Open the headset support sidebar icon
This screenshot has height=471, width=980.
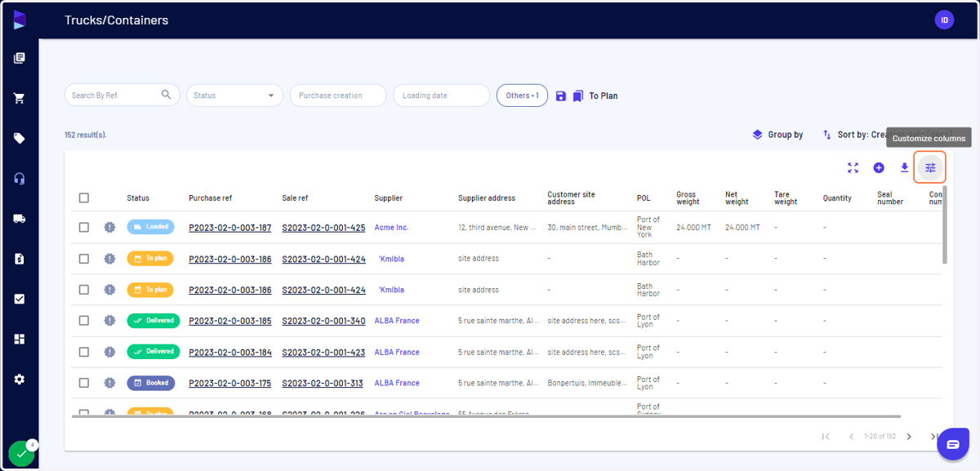click(x=20, y=178)
